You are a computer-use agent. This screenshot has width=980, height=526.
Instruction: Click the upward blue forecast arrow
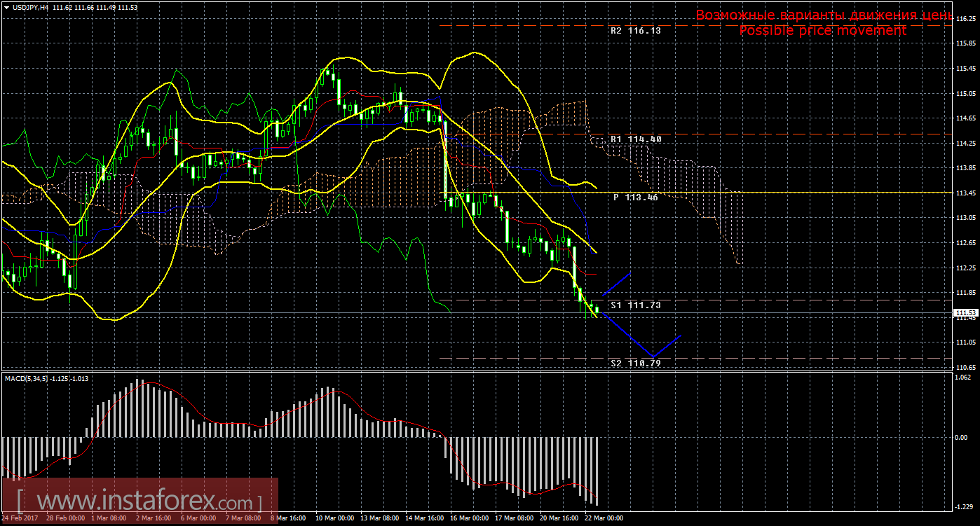(617, 284)
